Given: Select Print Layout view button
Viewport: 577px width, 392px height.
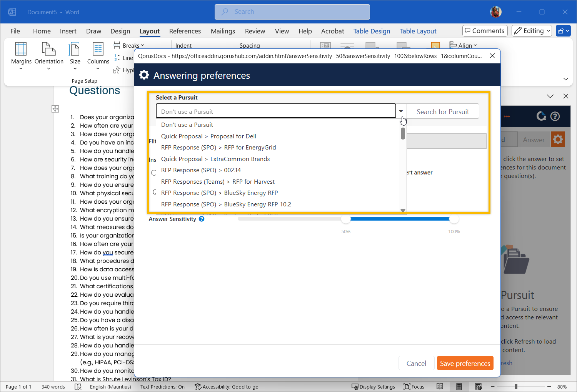Looking at the screenshot, I should [459, 387].
